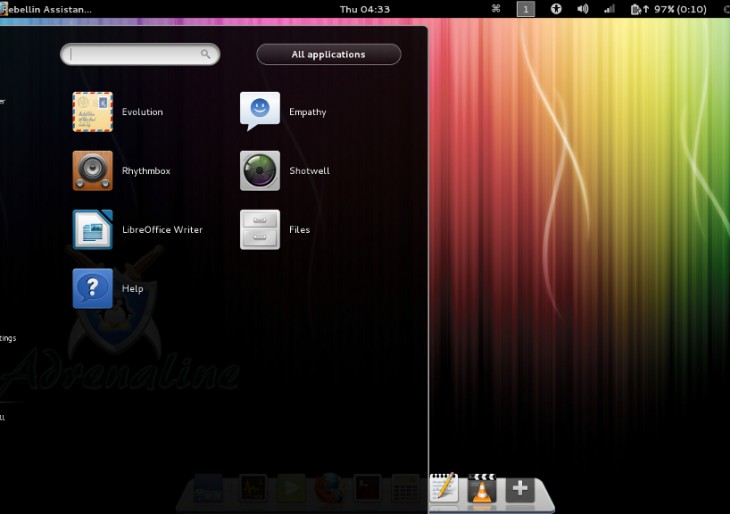Click the network signal strength indicator
Image resolution: width=730 pixels, height=514 pixels.
coord(609,9)
